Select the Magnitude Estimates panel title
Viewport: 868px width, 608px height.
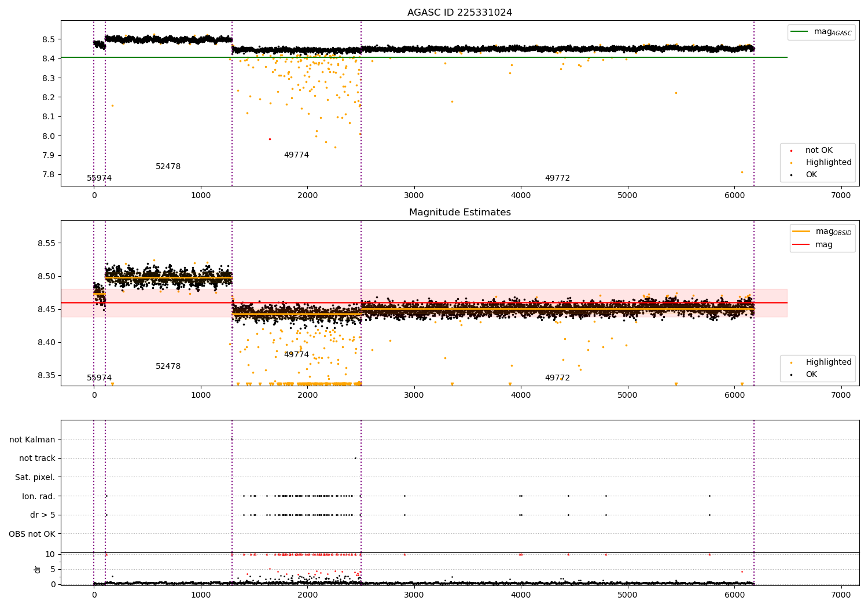[459, 213]
